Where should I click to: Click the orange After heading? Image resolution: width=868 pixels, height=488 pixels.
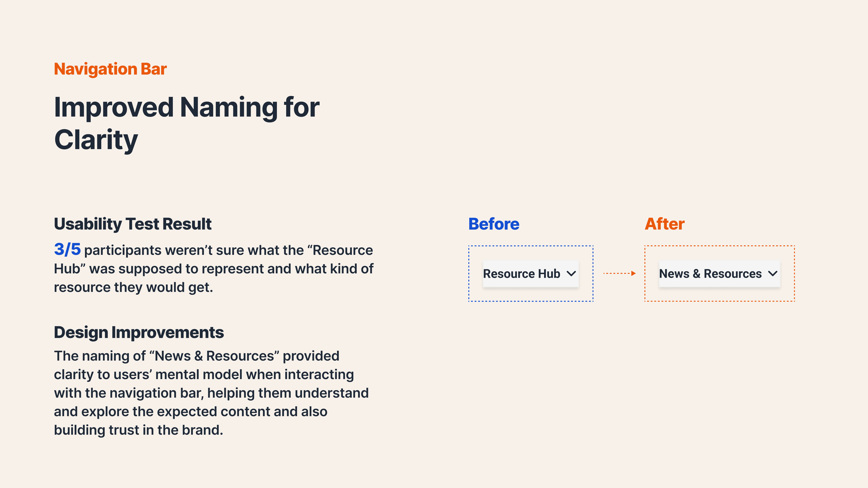pyautogui.click(x=665, y=224)
